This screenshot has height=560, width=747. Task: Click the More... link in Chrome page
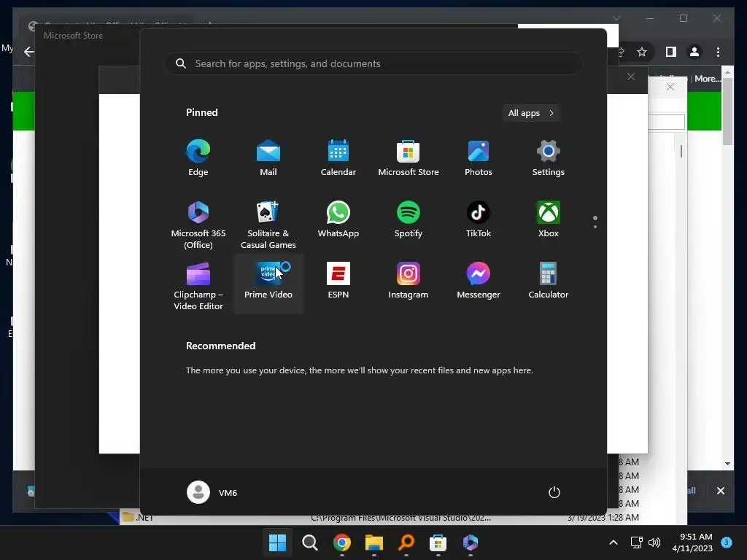[707, 79]
